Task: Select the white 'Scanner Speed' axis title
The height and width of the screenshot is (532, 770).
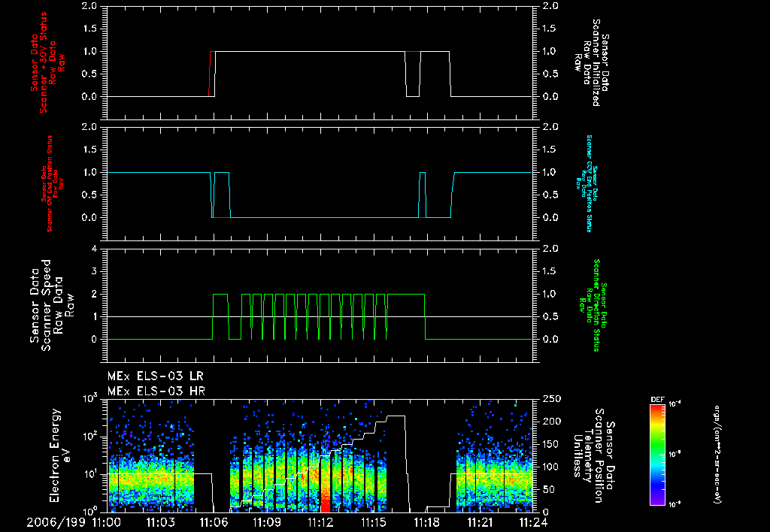Action: 52,305
